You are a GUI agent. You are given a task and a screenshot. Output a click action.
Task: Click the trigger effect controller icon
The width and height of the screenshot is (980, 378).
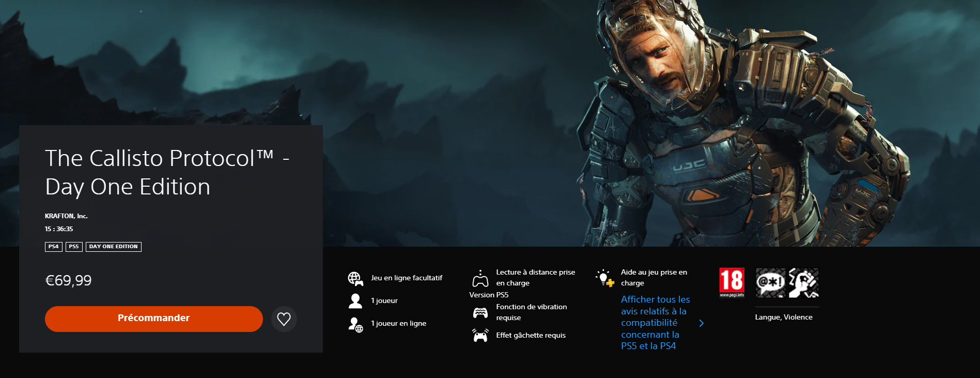pyautogui.click(x=480, y=336)
